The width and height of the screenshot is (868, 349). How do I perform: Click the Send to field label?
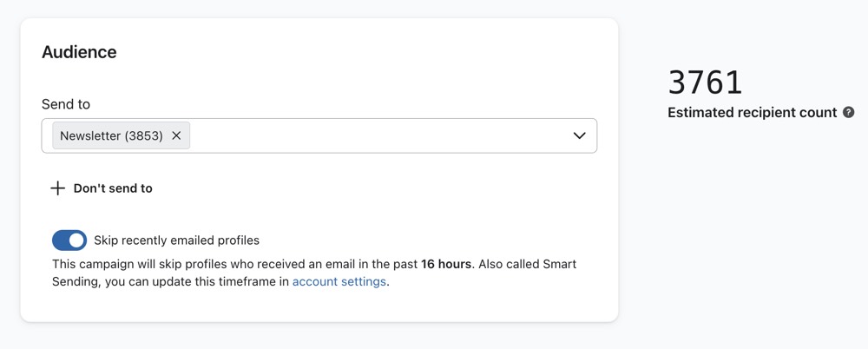tap(66, 104)
